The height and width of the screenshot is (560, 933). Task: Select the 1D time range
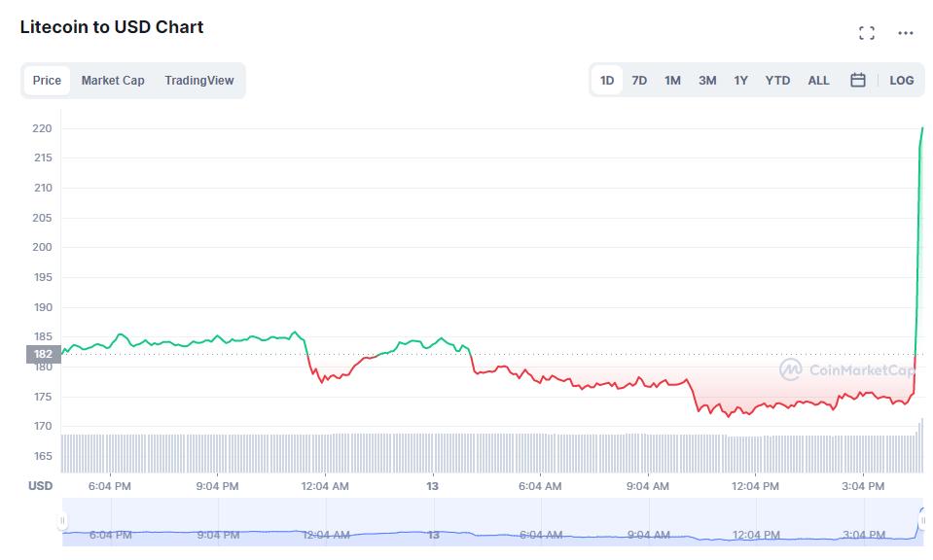(607, 81)
